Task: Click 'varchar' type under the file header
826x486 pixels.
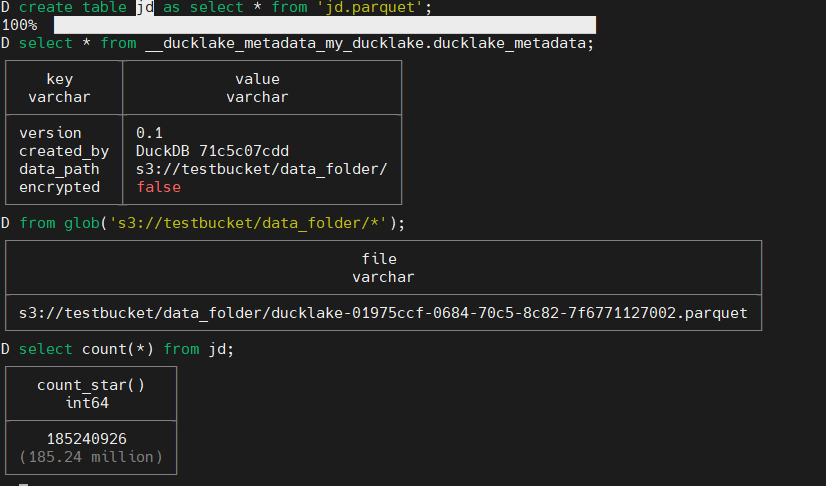Action: tap(383, 277)
